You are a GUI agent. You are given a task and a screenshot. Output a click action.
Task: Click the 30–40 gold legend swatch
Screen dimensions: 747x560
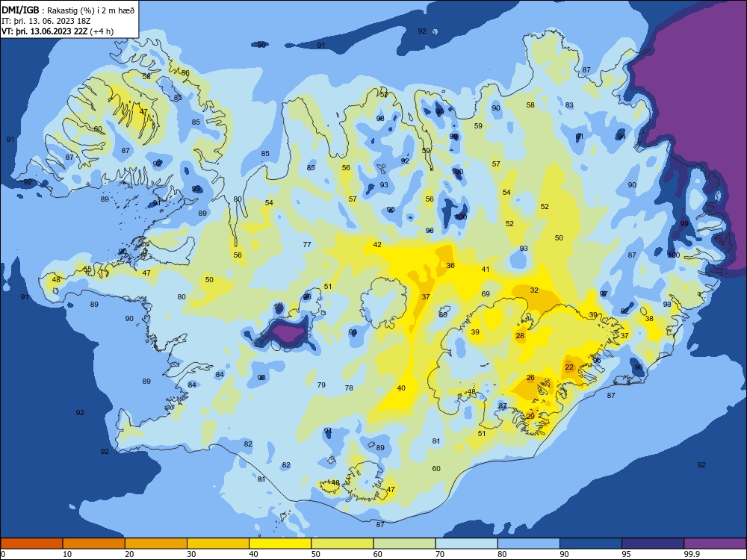(218, 544)
